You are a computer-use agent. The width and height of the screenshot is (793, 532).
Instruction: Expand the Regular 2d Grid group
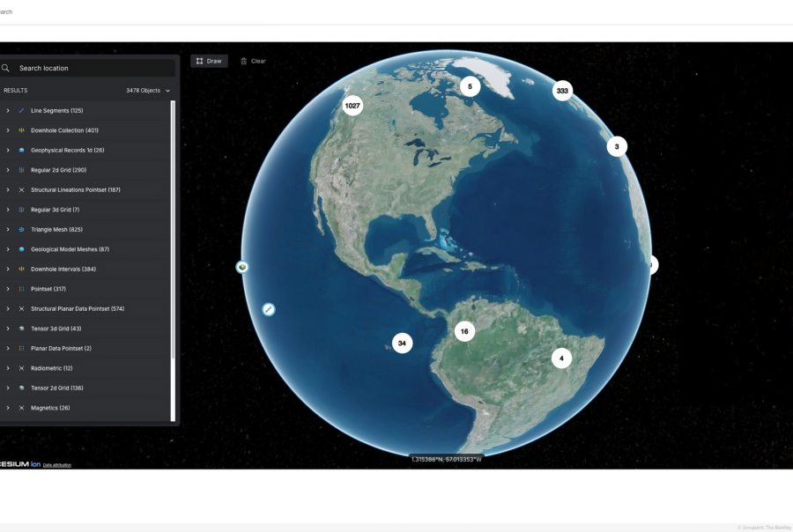[x=8, y=170]
